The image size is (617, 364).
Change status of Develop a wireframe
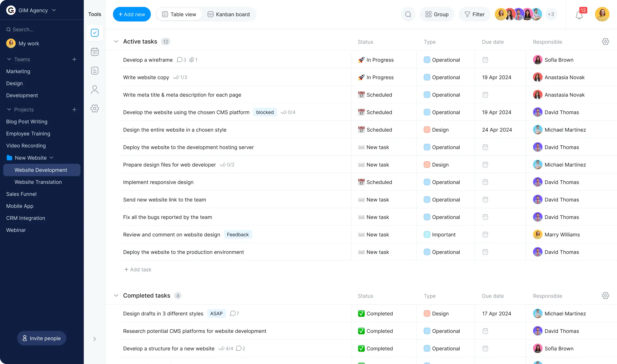376,60
